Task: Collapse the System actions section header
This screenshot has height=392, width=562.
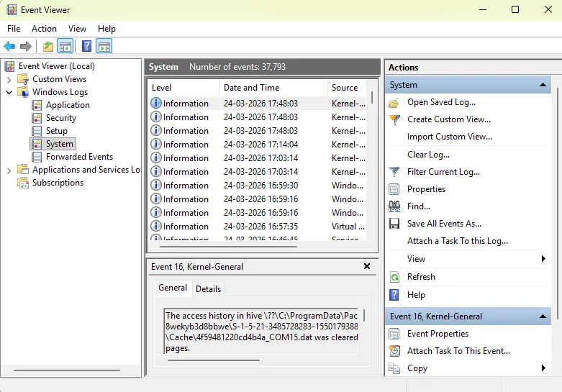Action: coord(544,85)
